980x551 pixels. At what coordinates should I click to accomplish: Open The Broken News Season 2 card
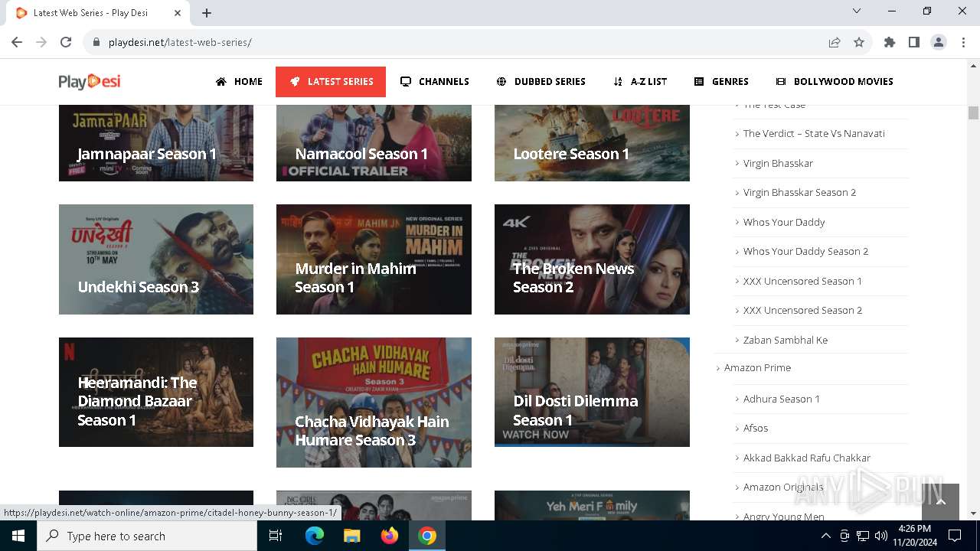(x=592, y=259)
